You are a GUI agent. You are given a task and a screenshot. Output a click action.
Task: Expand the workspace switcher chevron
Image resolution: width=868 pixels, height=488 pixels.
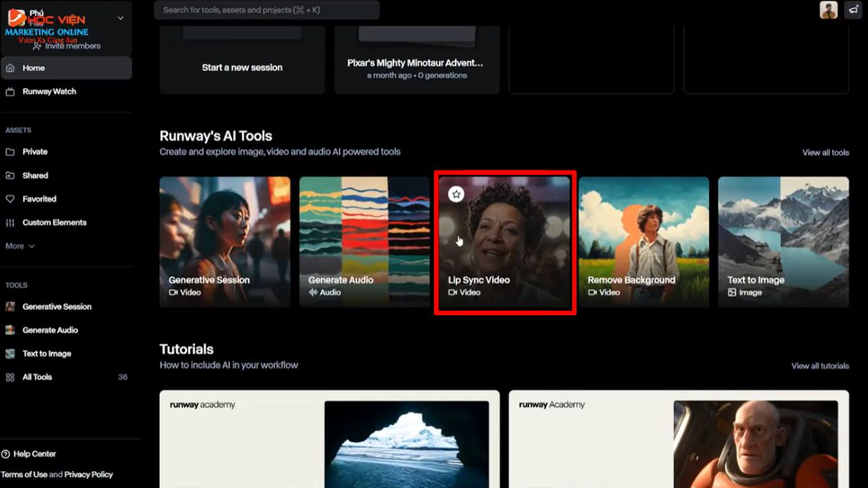pyautogui.click(x=120, y=18)
